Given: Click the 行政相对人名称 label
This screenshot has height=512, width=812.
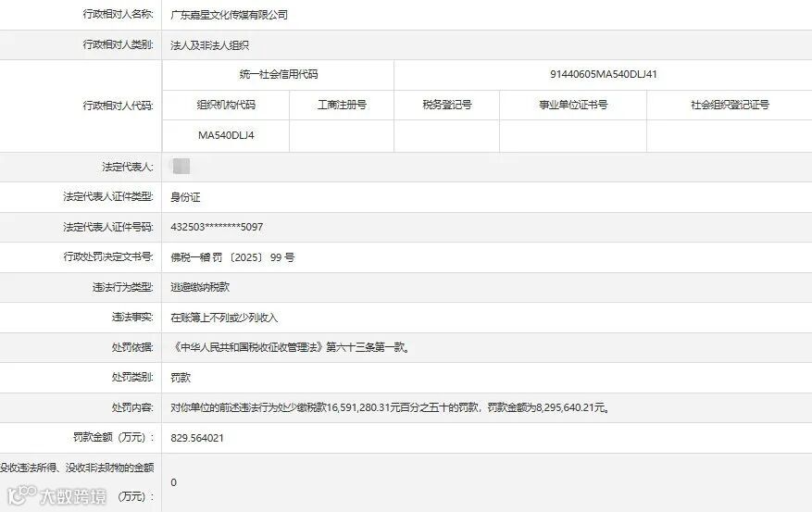Looking at the screenshot, I should [119, 15].
